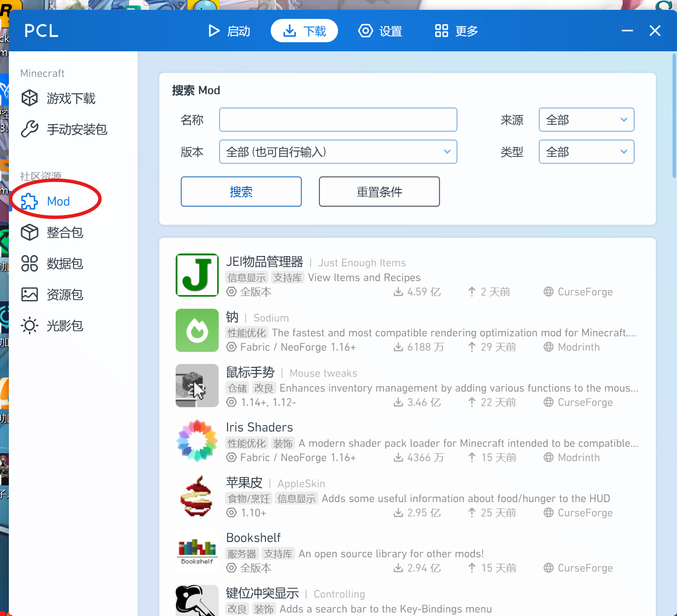This screenshot has height=616, width=677.
Task: Open the 设置 settings tab
Action: click(380, 31)
